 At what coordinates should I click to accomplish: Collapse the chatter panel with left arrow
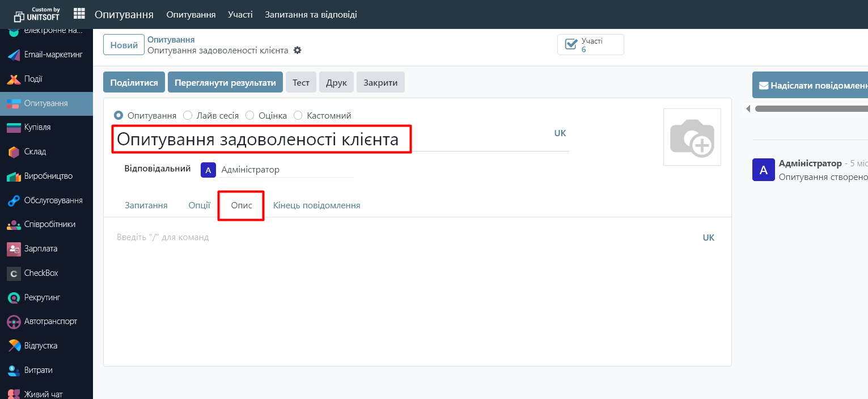point(748,108)
